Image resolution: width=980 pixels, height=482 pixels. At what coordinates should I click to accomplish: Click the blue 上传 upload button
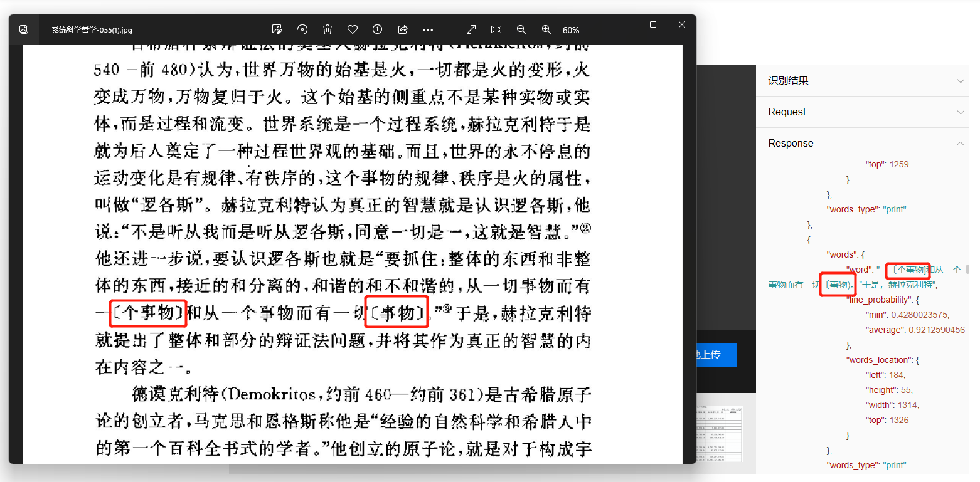(x=716, y=355)
